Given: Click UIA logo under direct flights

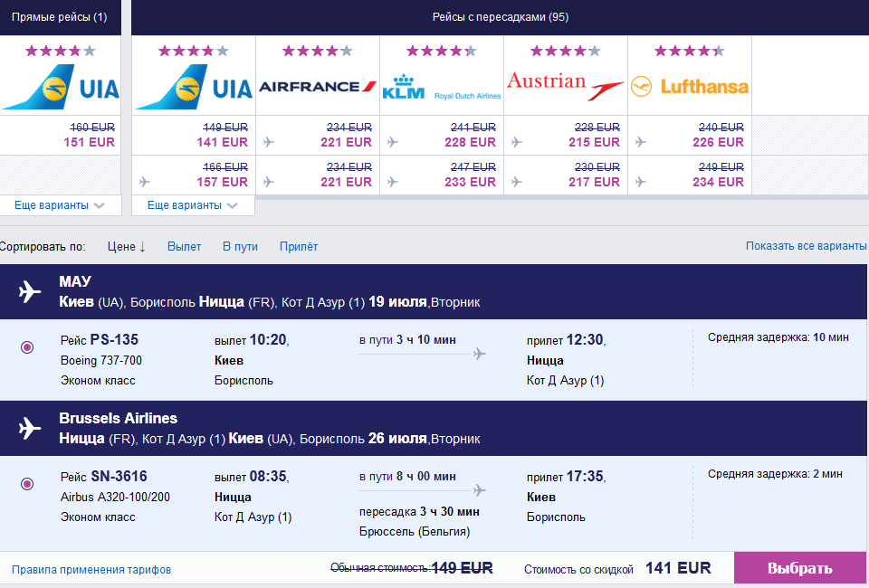Looking at the screenshot, I should point(61,88).
